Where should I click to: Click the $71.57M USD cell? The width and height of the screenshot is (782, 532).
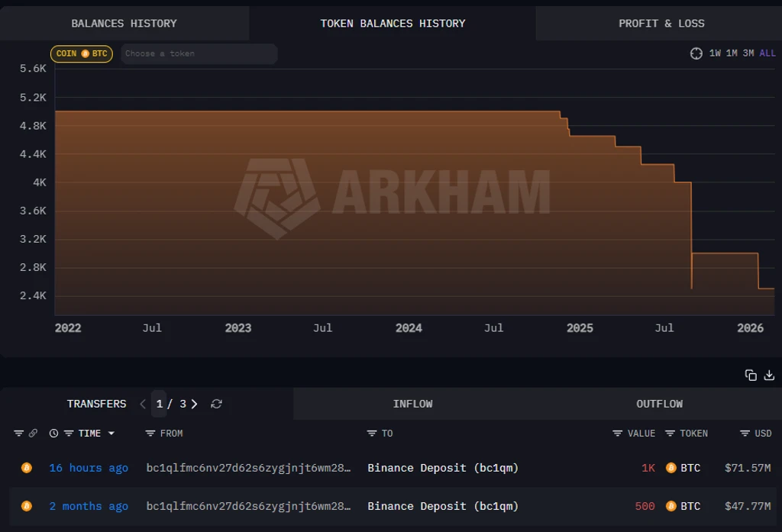click(748, 468)
